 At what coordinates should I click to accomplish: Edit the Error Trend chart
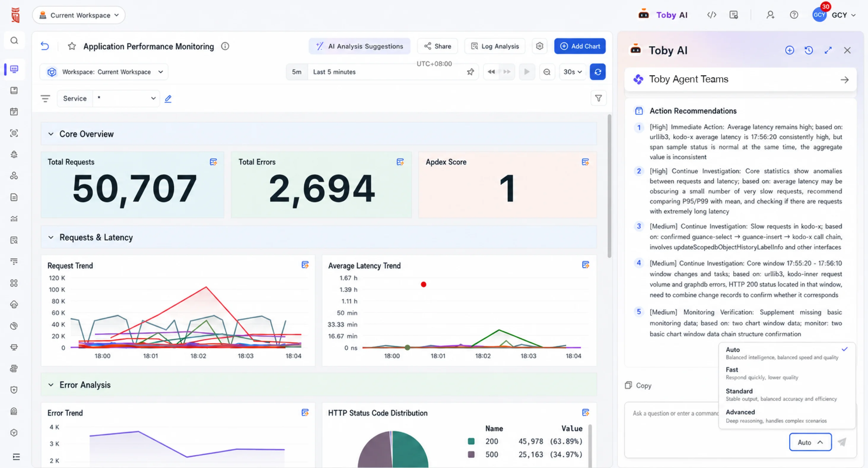point(305,412)
